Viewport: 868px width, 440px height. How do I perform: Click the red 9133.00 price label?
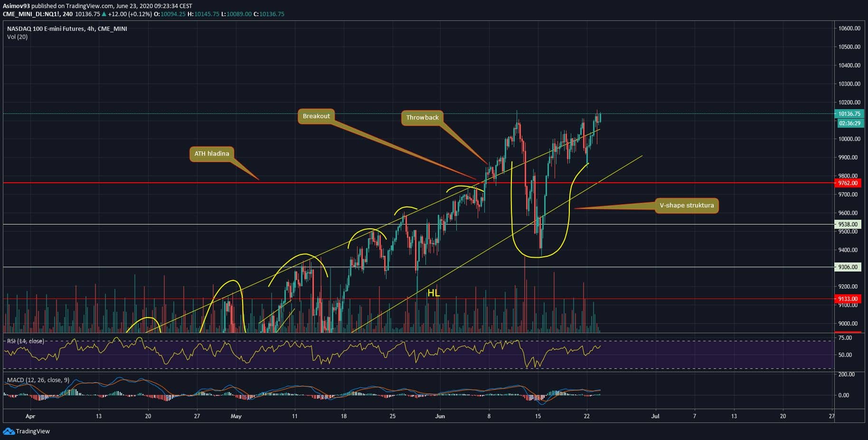click(x=848, y=299)
